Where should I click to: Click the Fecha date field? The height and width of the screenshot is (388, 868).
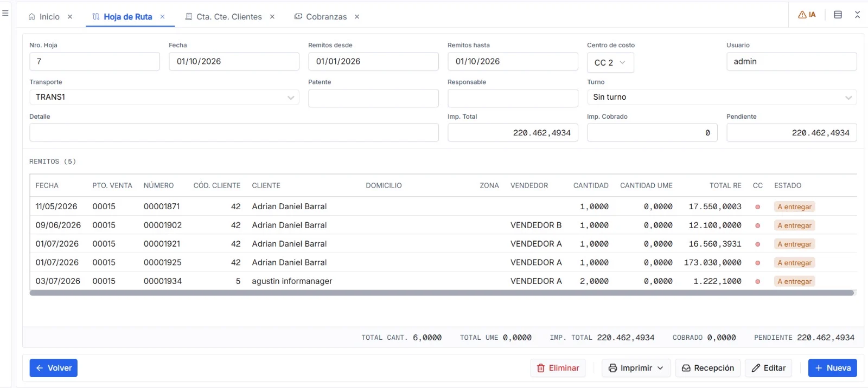coord(234,61)
